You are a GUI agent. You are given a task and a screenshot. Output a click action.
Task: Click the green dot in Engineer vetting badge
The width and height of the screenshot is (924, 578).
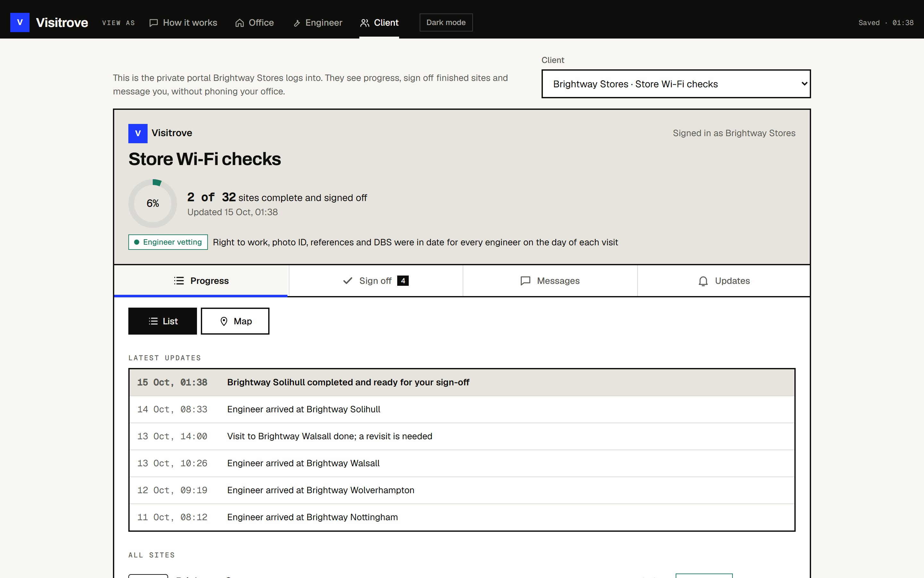pyautogui.click(x=136, y=242)
